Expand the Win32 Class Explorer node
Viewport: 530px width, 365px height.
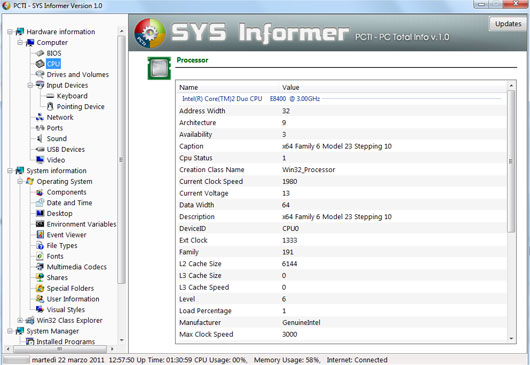[20, 320]
